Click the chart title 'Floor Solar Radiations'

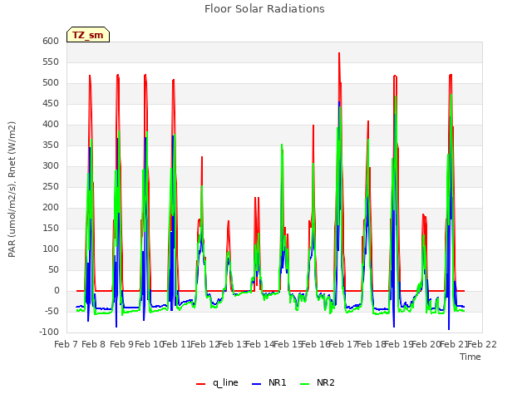point(264,9)
